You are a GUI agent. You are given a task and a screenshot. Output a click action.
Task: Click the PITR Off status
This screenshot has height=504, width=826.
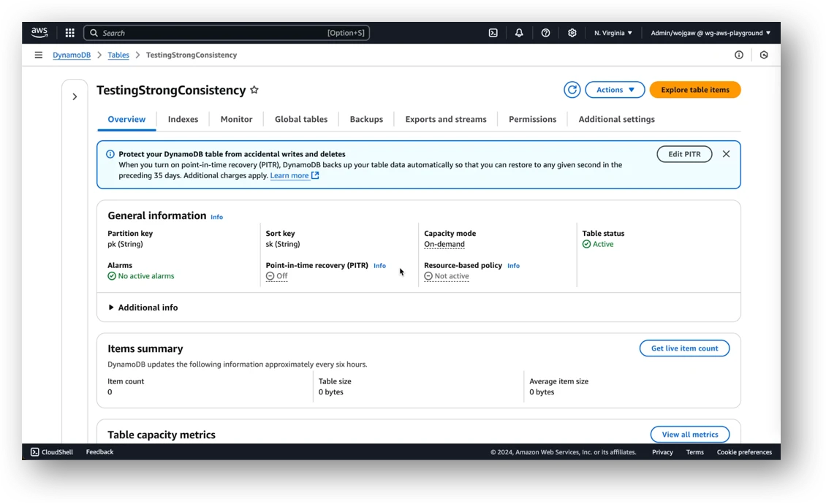[x=276, y=276]
